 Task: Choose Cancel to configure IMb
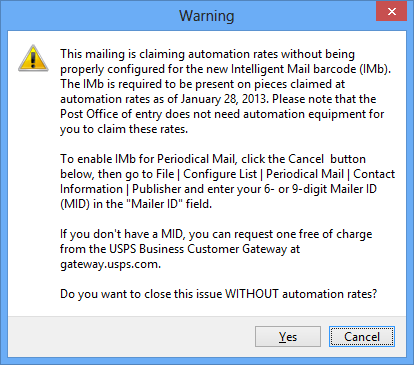(x=362, y=336)
